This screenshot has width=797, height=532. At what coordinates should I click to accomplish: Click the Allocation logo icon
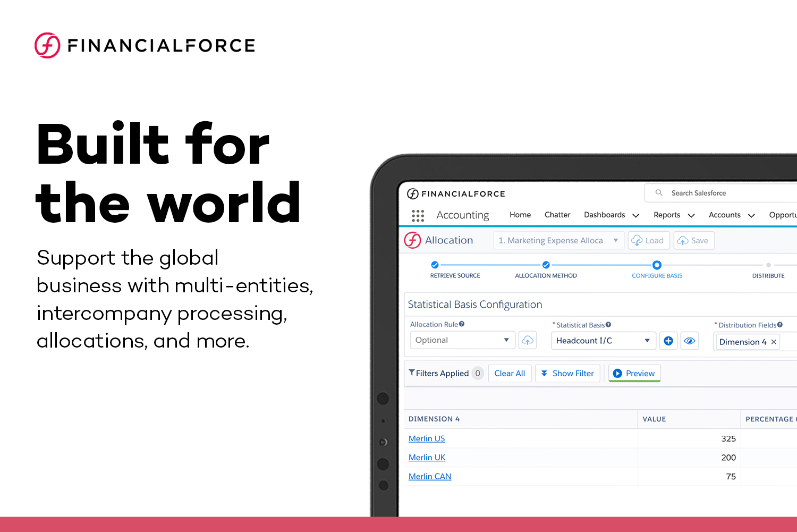point(413,240)
